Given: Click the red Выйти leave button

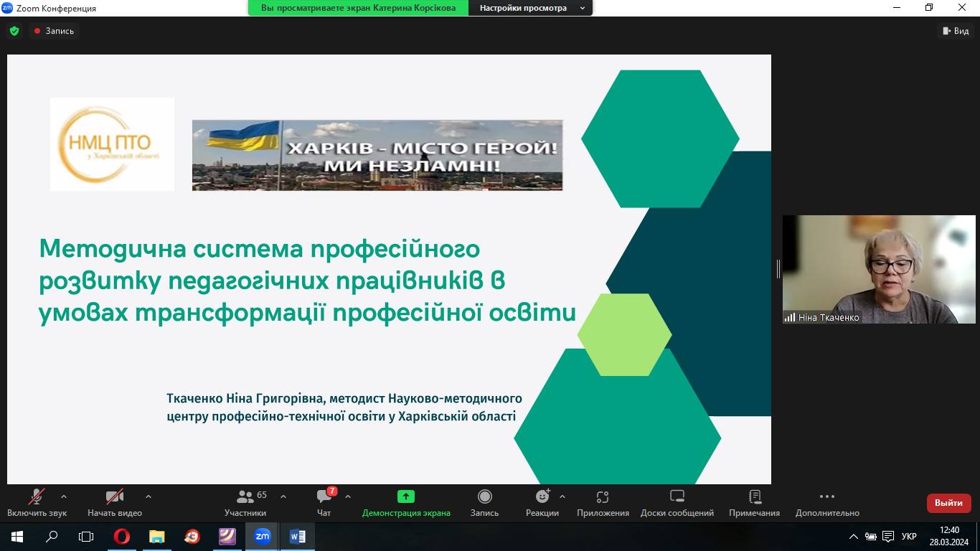Looking at the screenshot, I should coord(948,503).
